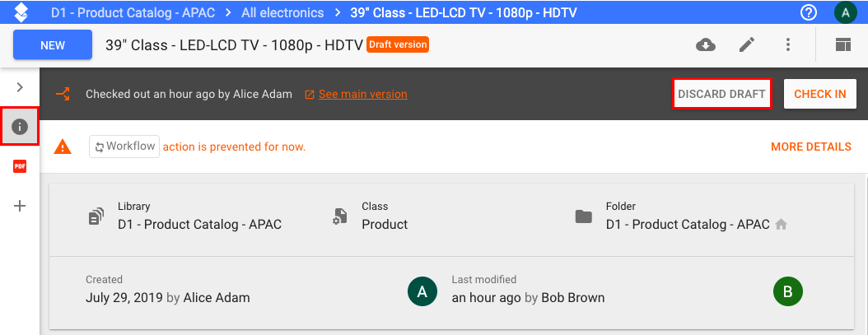Open the PDF preview icon in sidebar
Image resolution: width=868 pixels, height=335 pixels.
20,166
